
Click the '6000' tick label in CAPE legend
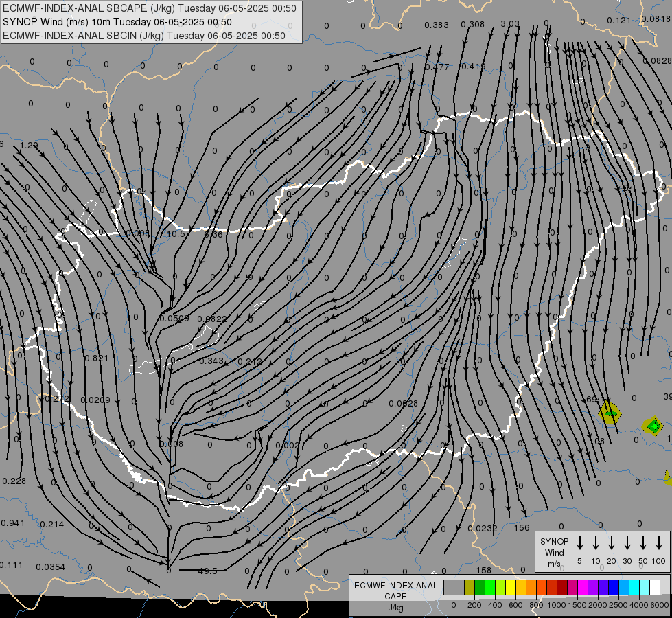[660, 605]
